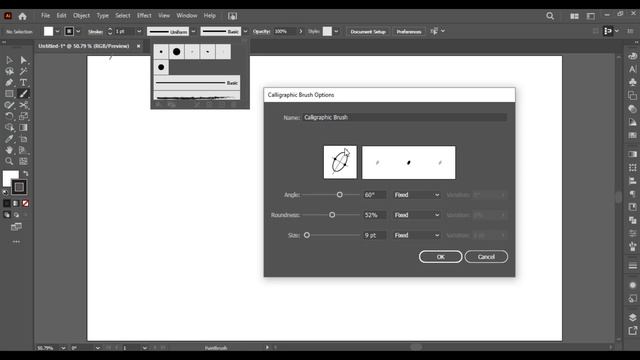
Task: Set the None color mode button
Action: [x=25, y=203]
